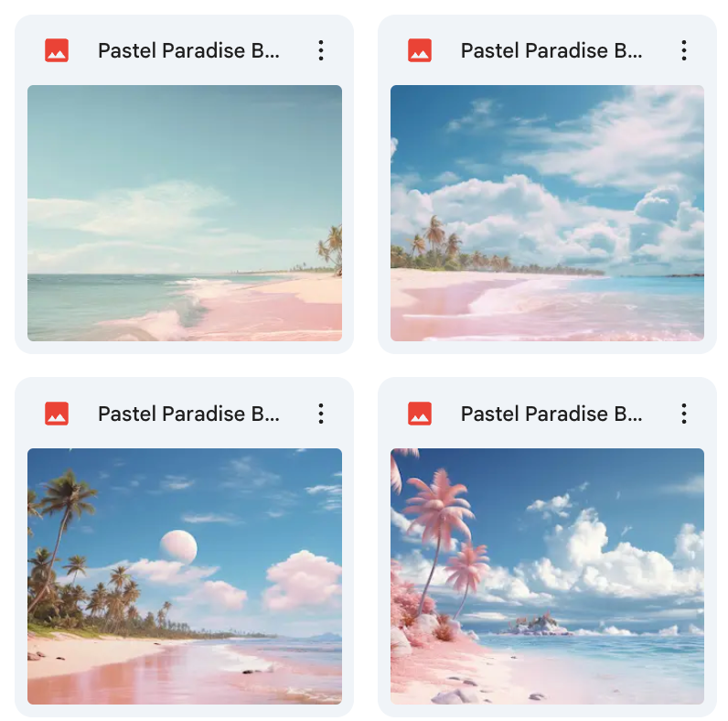Click the image file icon on the hazy teal-sky beach card
The height and width of the screenshot is (721, 728).
[57, 50]
